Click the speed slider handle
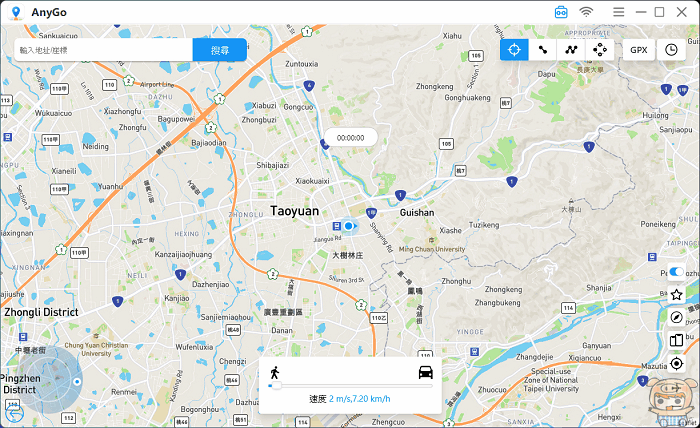700x428 pixels. coord(276,386)
